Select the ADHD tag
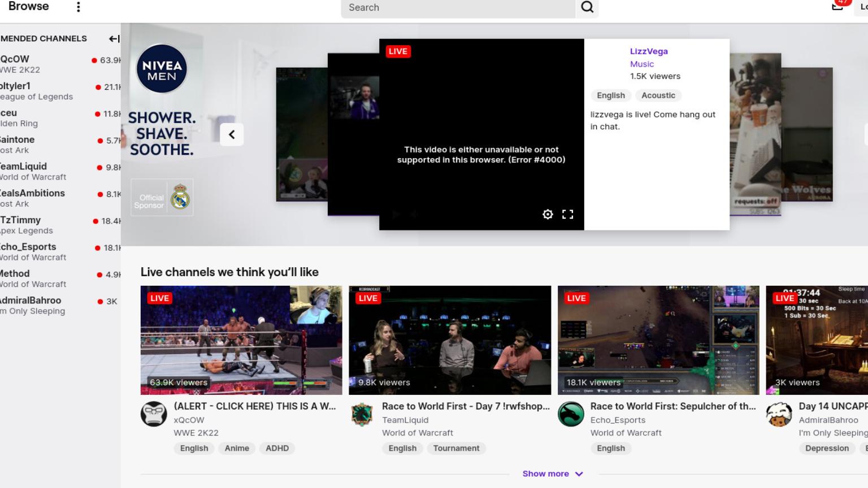The width and height of the screenshot is (868, 488). pos(277,448)
